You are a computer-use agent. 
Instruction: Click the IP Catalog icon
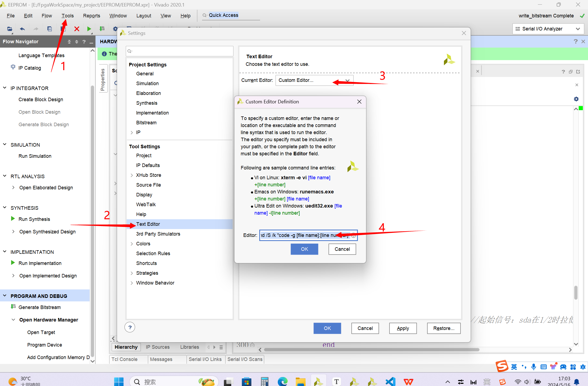tap(13, 67)
